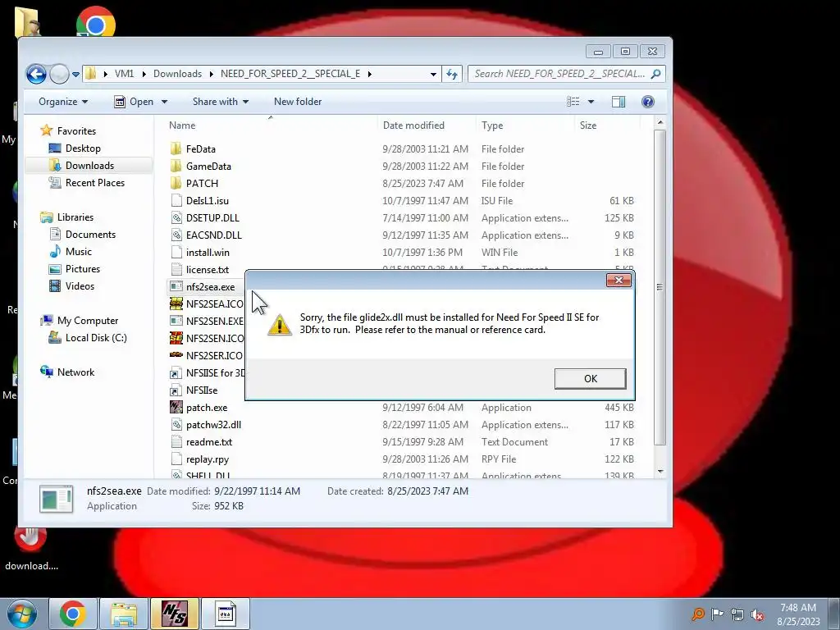Click the Downloads segment in address bar
The image size is (840, 630).
pos(177,74)
